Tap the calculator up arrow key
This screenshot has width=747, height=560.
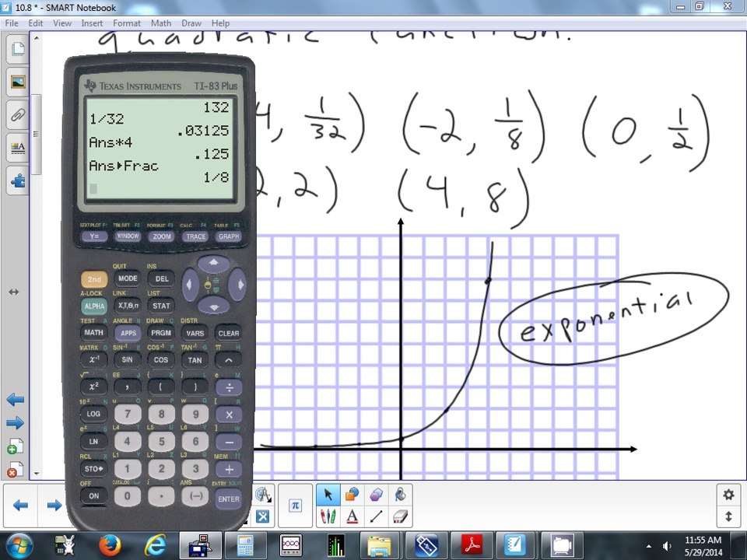click(213, 262)
